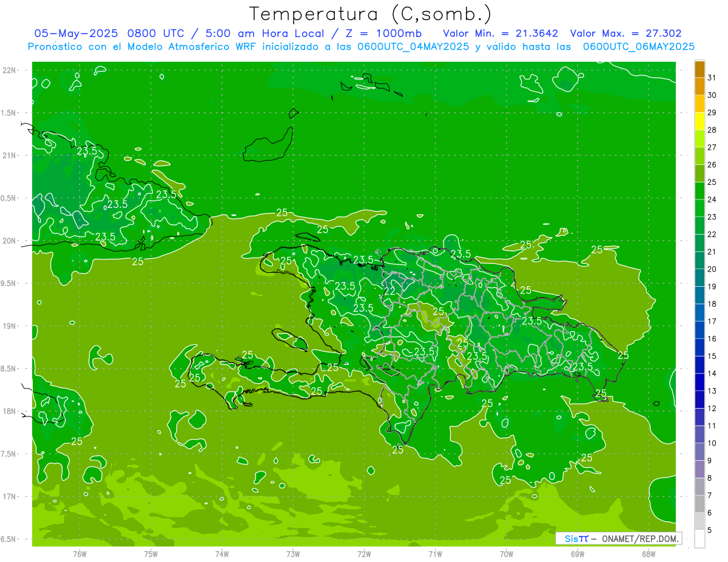Click the 69W longitude axis label
The width and height of the screenshot is (728, 562).
[578, 554]
